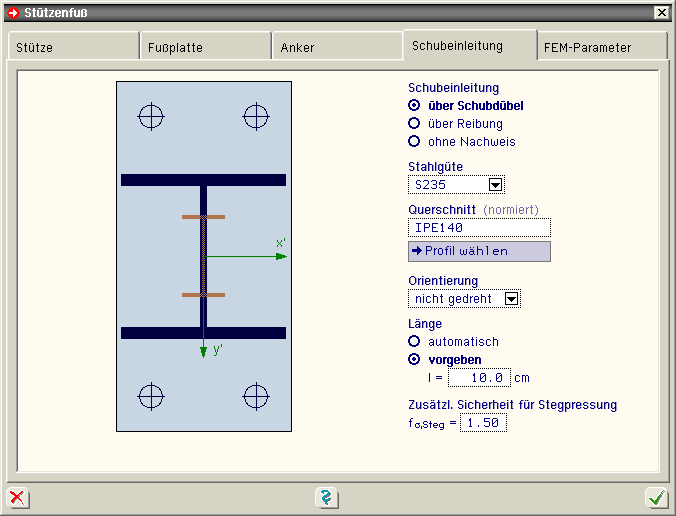Open the Stahlgüte S235 dropdown

pyautogui.click(x=494, y=185)
